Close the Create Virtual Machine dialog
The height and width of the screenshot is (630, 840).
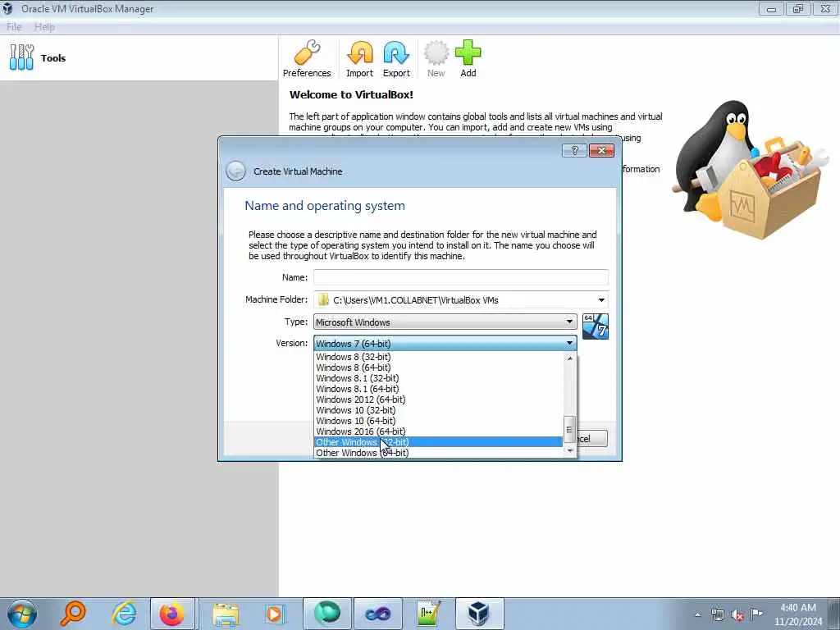coord(601,151)
